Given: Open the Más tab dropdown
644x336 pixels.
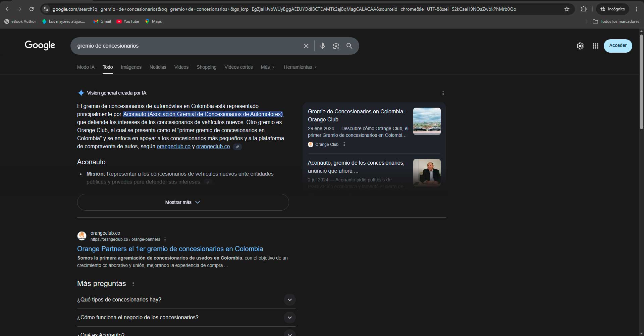Looking at the screenshot, I should [x=267, y=67].
